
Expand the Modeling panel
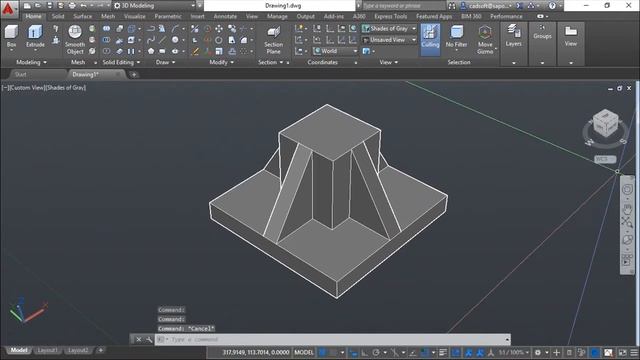[31, 62]
